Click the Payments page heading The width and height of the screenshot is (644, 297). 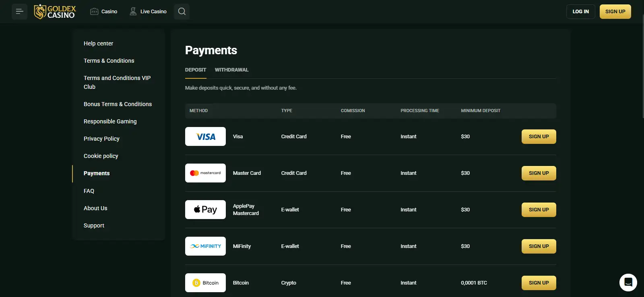(211, 50)
